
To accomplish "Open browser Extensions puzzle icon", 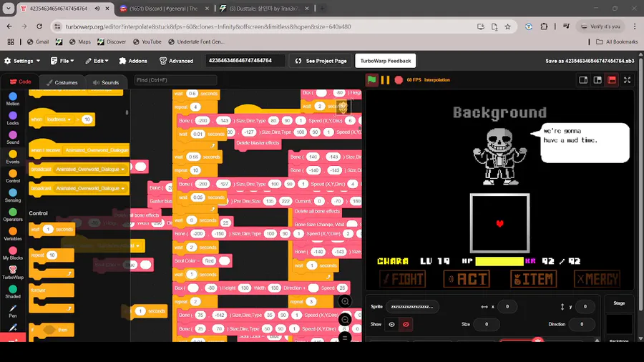I will pos(544,26).
